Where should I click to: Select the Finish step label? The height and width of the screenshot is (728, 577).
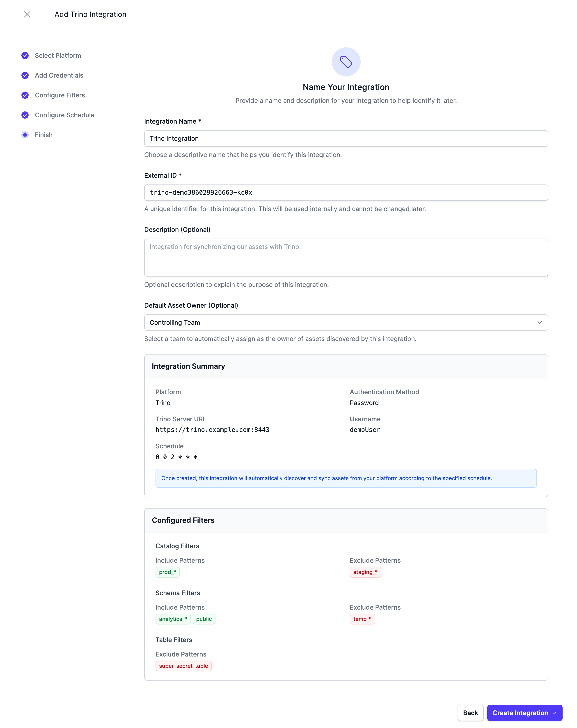click(44, 135)
